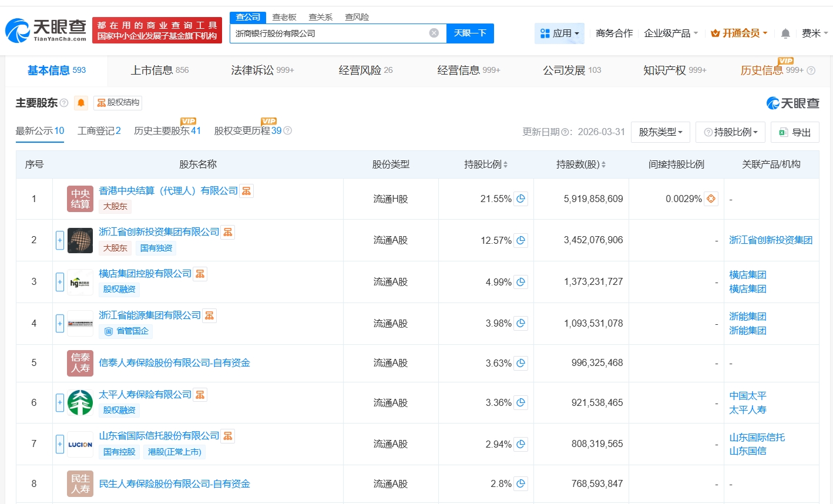Click the 天眼查 logo in the header
This screenshot has width=833, height=504.
(x=46, y=30)
